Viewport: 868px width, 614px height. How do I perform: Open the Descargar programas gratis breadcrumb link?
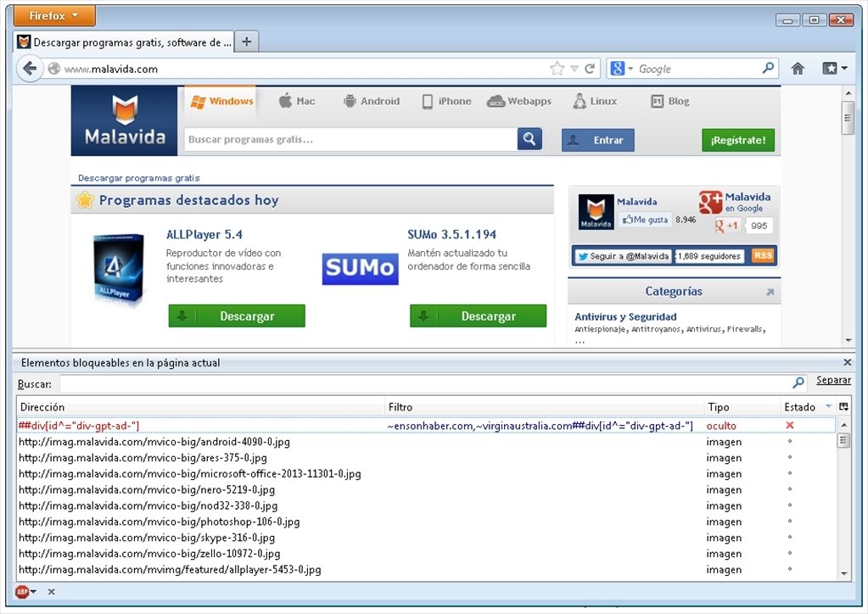click(x=139, y=178)
